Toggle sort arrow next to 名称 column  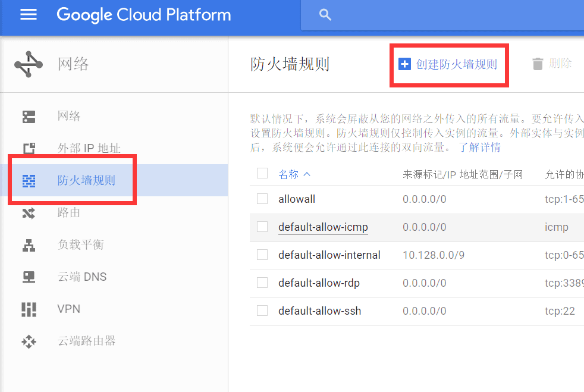(307, 174)
